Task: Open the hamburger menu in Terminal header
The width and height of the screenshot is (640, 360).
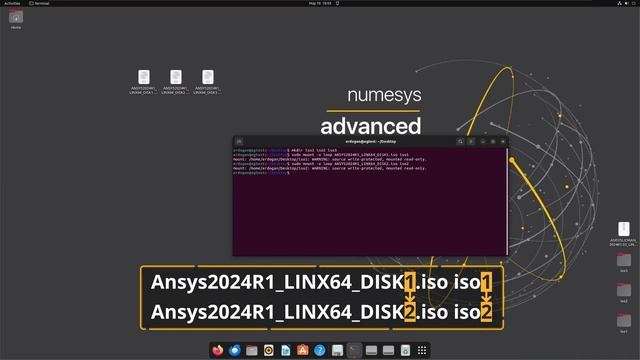Action: 471,142
